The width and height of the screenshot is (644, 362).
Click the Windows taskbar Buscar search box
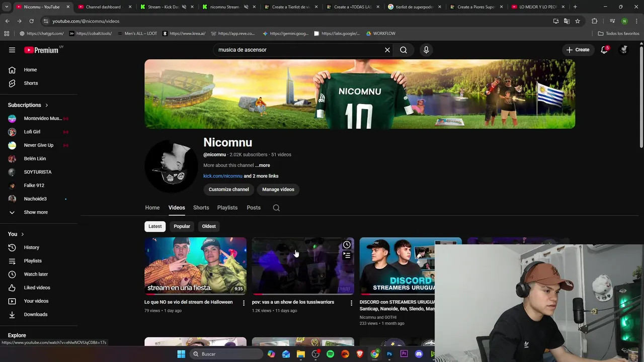click(226, 354)
